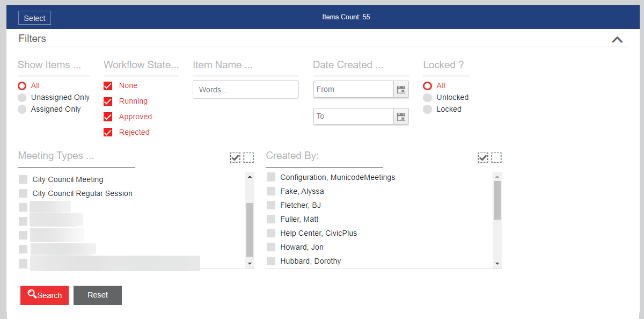
Task: Click the Filters heading
Action: click(x=32, y=39)
